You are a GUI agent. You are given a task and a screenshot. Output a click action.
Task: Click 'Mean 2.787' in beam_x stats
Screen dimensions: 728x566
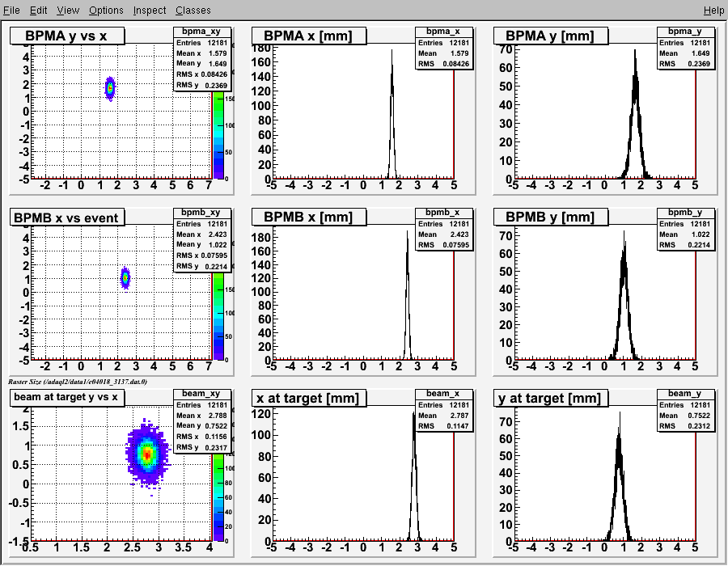444,416
